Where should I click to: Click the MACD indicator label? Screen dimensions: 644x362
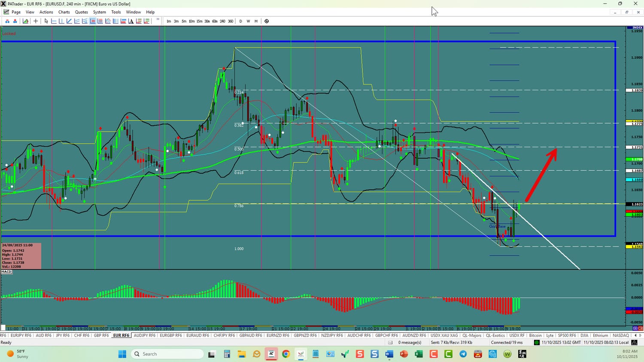6,271
